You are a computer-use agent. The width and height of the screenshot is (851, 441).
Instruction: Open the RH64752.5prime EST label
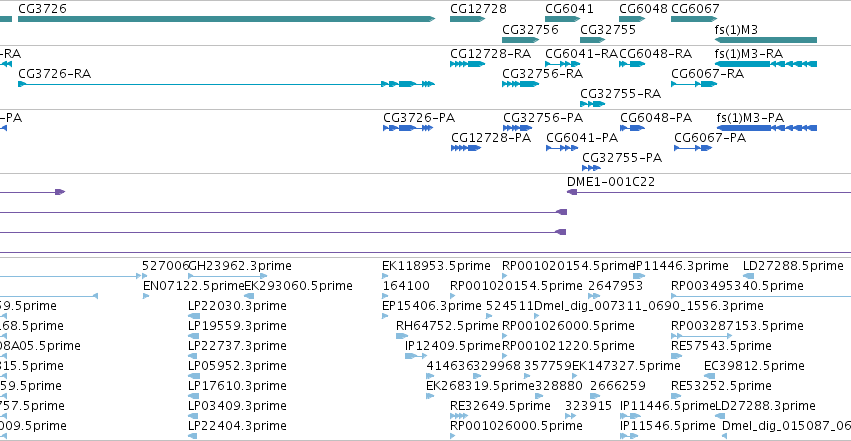tap(447, 326)
